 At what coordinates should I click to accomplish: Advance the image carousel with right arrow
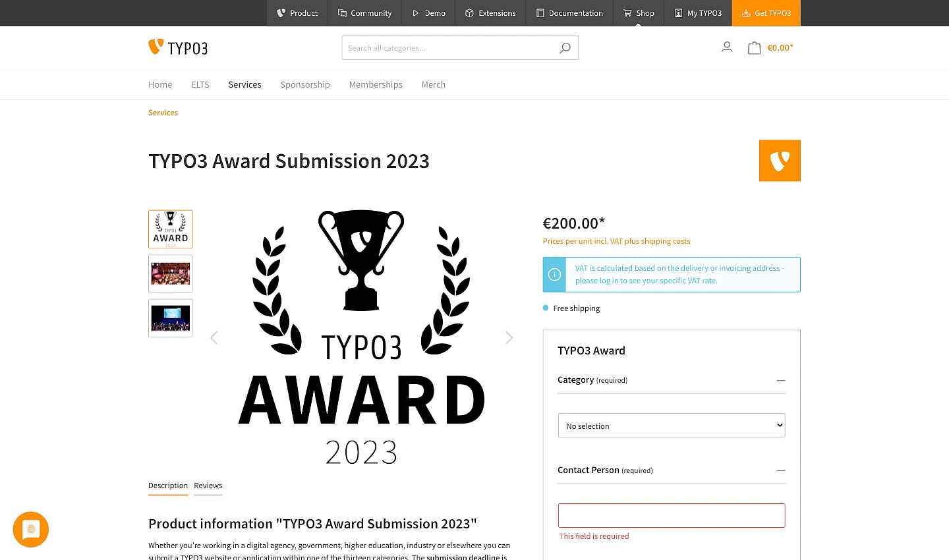click(x=509, y=337)
